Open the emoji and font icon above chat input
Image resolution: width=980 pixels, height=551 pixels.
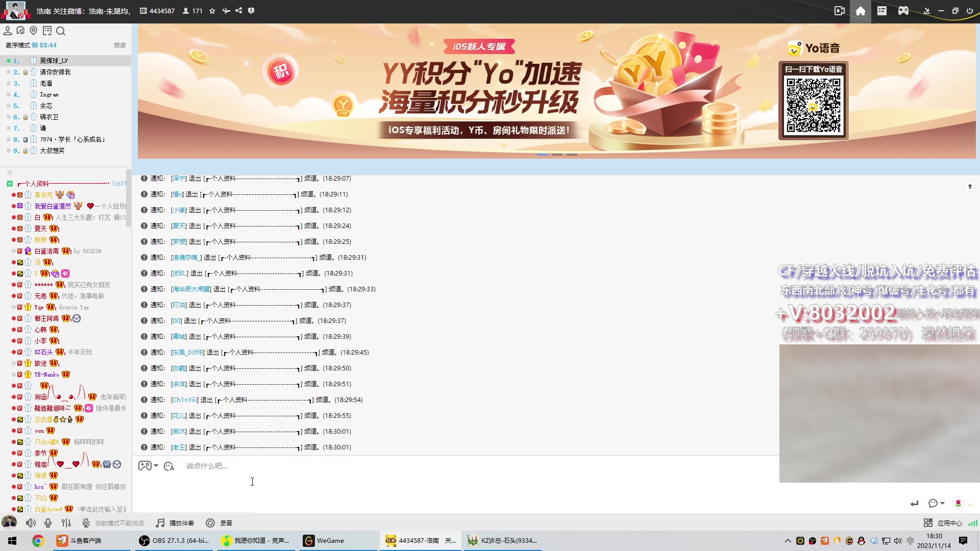point(169,466)
